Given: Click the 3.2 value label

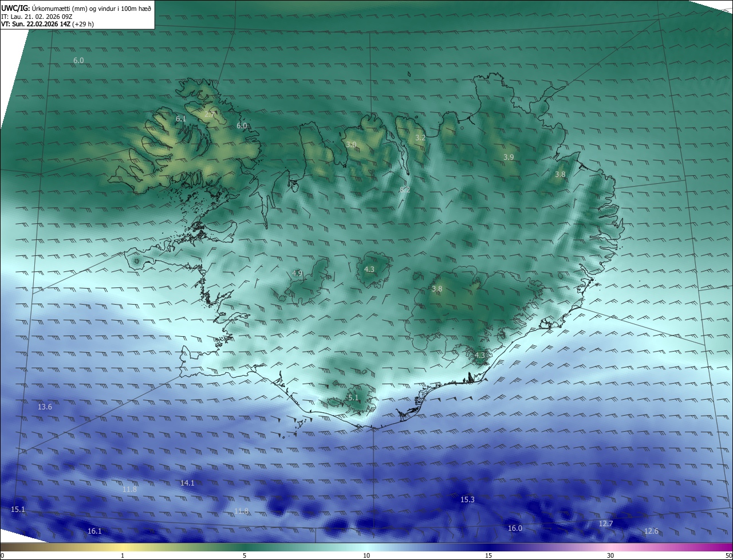Looking at the screenshot, I should (x=420, y=138).
